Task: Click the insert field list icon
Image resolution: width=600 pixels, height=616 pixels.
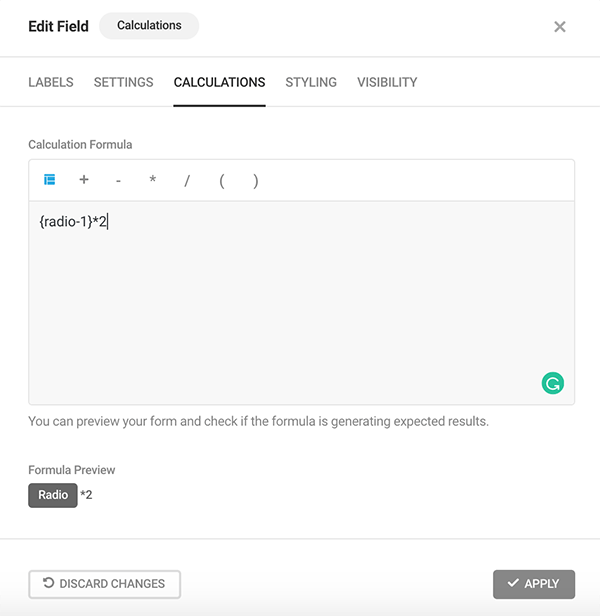Action: (x=49, y=180)
